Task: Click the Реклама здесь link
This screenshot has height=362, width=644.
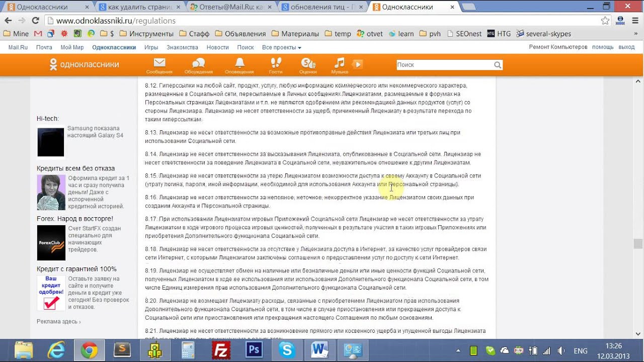Action: tap(58, 321)
